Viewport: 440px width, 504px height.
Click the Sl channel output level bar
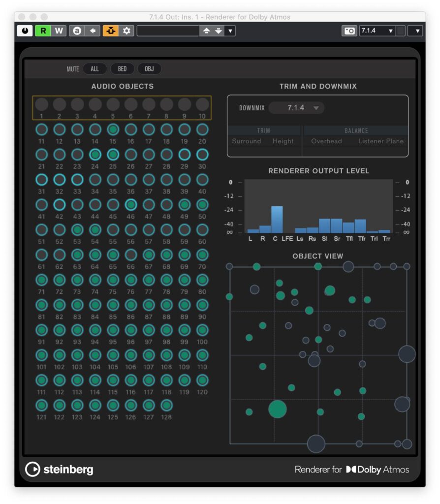pyautogui.click(x=325, y=225)
